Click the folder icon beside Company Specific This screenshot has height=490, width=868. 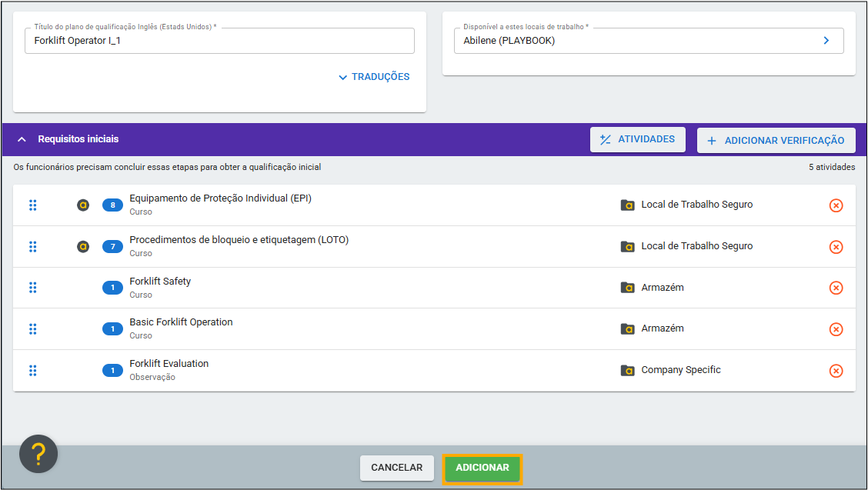[x=628, y=371]
